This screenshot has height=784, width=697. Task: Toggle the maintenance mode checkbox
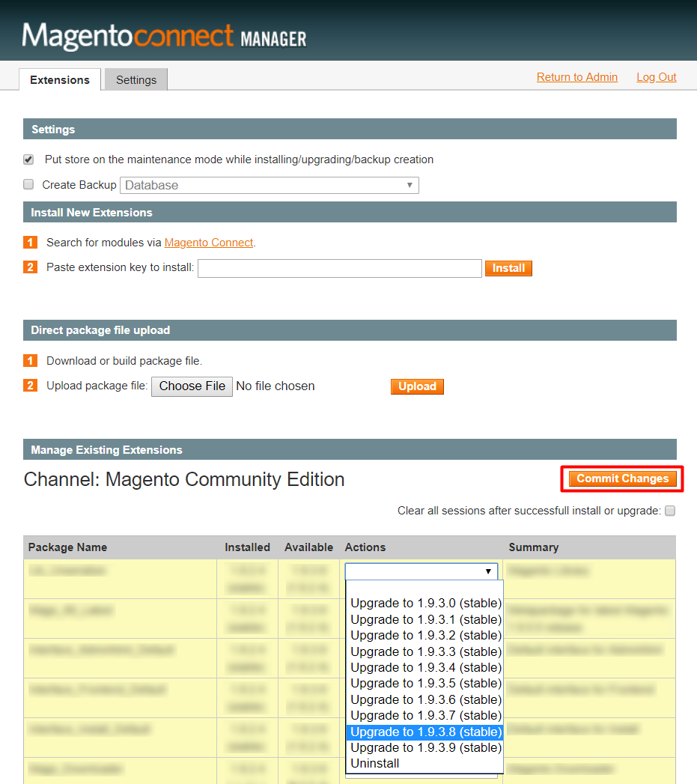[28, 159]
